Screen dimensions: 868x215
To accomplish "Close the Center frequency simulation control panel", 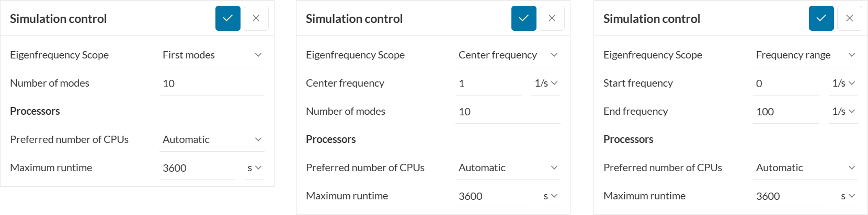I will [x=552, y=18].
